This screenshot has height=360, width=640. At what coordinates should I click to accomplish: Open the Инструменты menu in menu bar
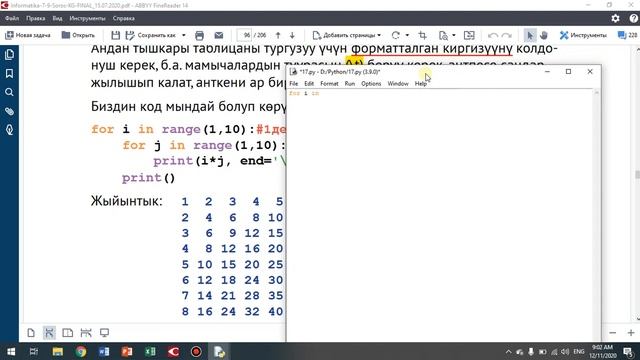pyautogui.click(x=87, y=18)
